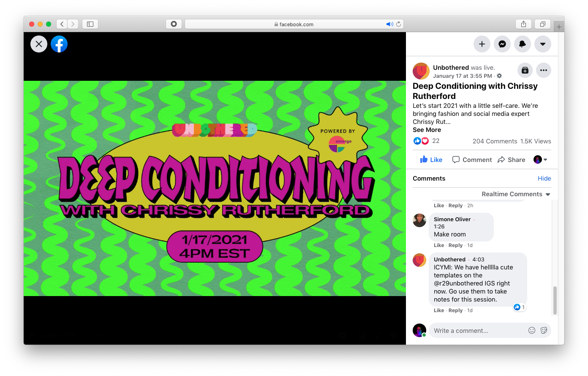
Task: Open a new Safari tab with the plus button
Action: pyautogui.click(x=559, y=27)
